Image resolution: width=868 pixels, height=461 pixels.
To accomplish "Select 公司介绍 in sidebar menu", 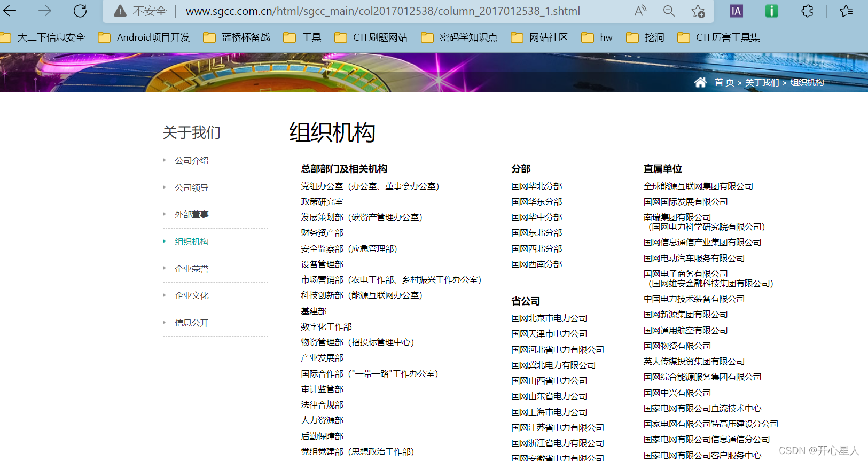I will [192, 160].
